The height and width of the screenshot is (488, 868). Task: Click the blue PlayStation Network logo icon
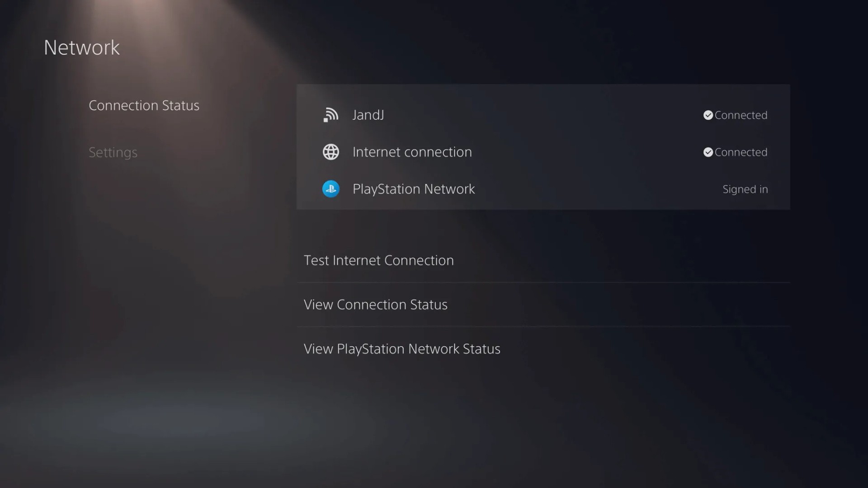click(330, 189)
